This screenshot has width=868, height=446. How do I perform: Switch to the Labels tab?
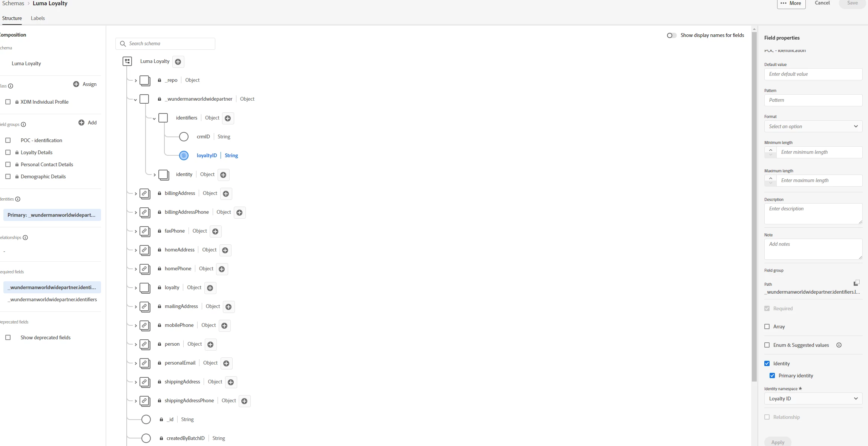pos(38,18)
